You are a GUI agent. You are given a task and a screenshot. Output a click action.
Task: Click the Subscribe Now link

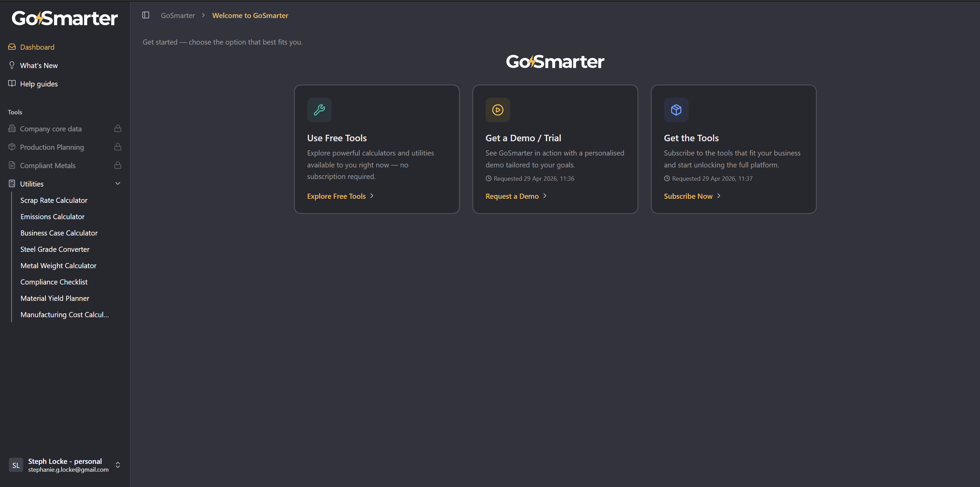(688, 196)
